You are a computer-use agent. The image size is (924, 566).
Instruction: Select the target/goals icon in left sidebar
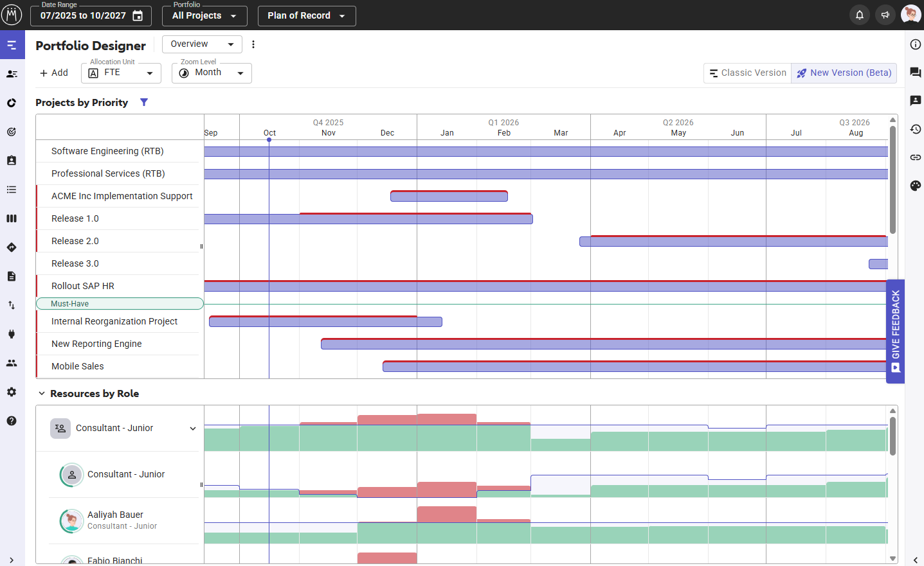(12, 132)
